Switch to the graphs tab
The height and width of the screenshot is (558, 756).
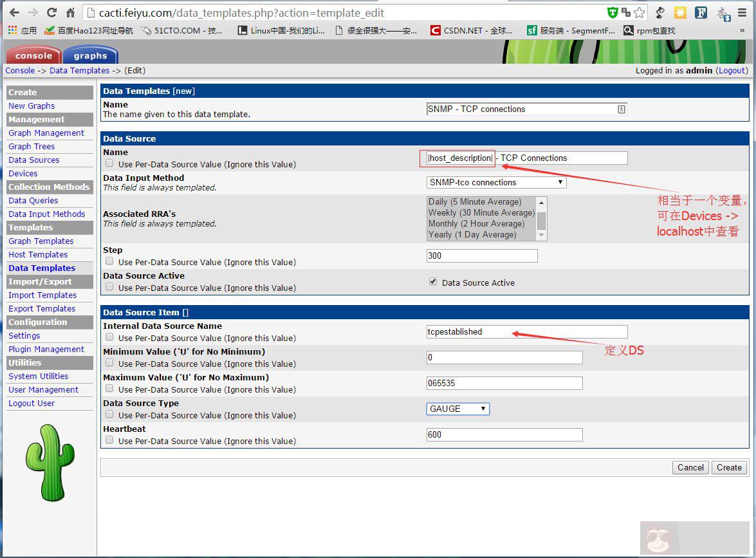(x=90, y=55)
